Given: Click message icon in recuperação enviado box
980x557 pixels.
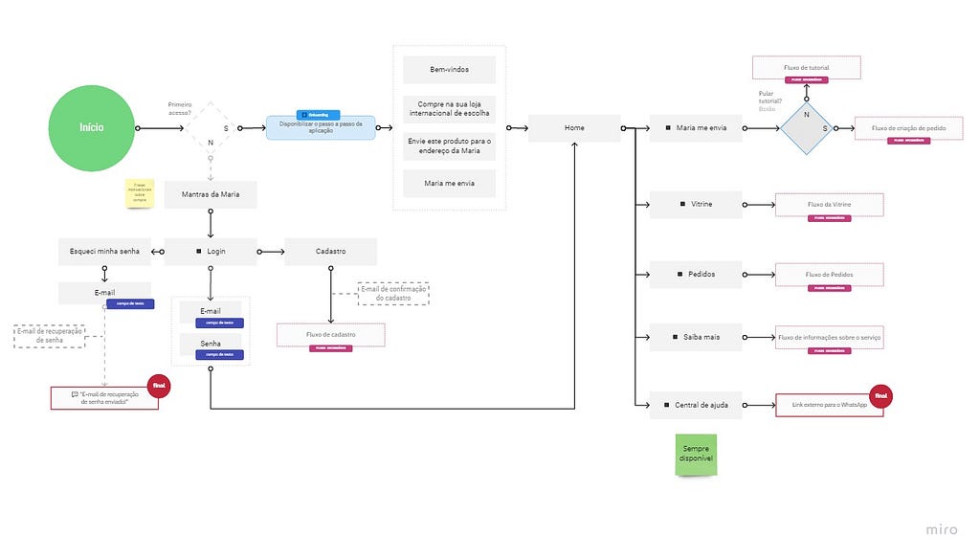Looking at the screenshot, I should tap(75, 394).
